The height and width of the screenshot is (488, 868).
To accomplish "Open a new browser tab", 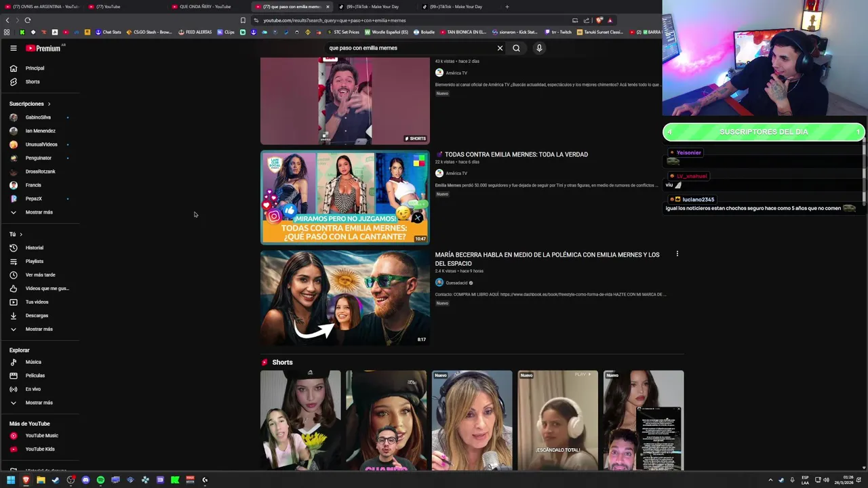I will 507,7.
